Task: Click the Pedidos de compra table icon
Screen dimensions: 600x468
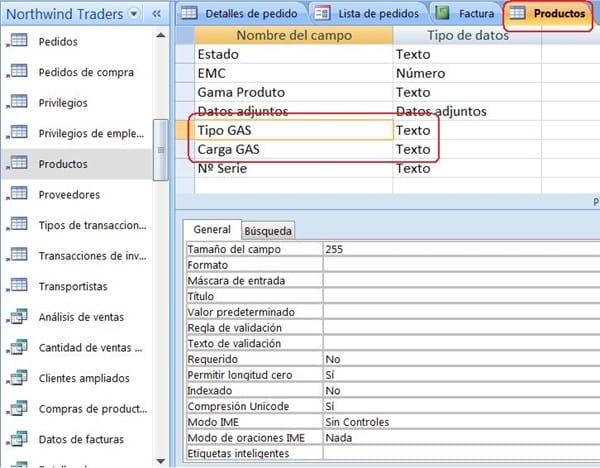Action: click(x=18, y=71)
